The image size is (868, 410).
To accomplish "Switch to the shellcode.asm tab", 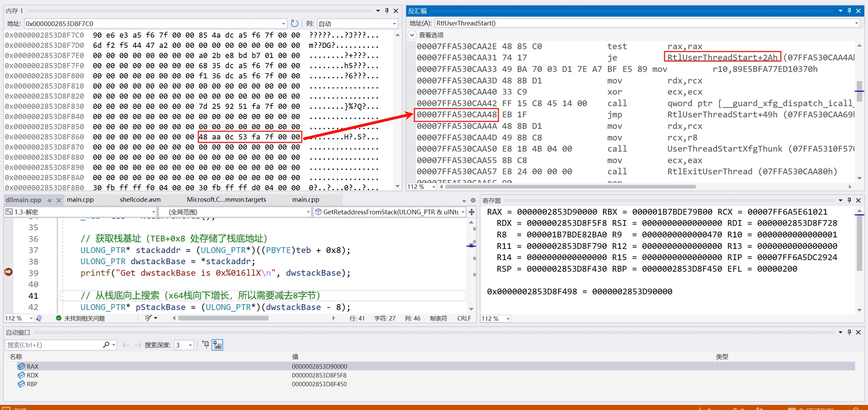I will tap(140, 200).
